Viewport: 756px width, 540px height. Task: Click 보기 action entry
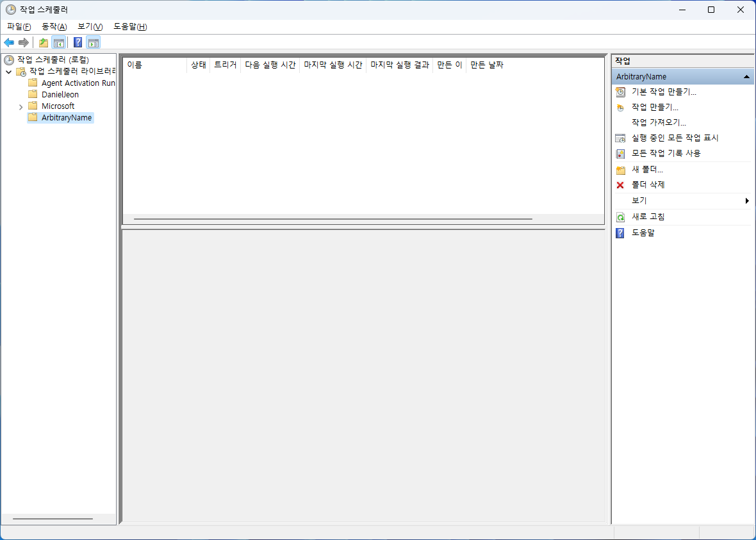tap(639, 200)
